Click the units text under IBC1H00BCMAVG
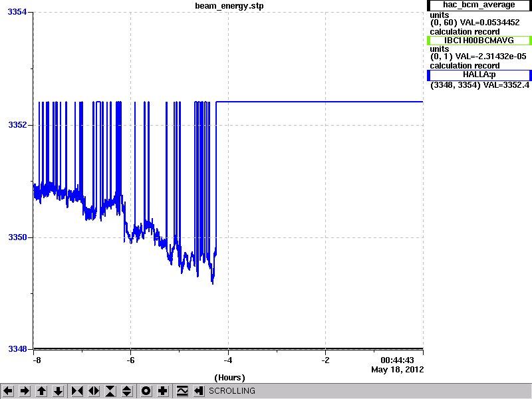The image size is (532, 399). 440,49
